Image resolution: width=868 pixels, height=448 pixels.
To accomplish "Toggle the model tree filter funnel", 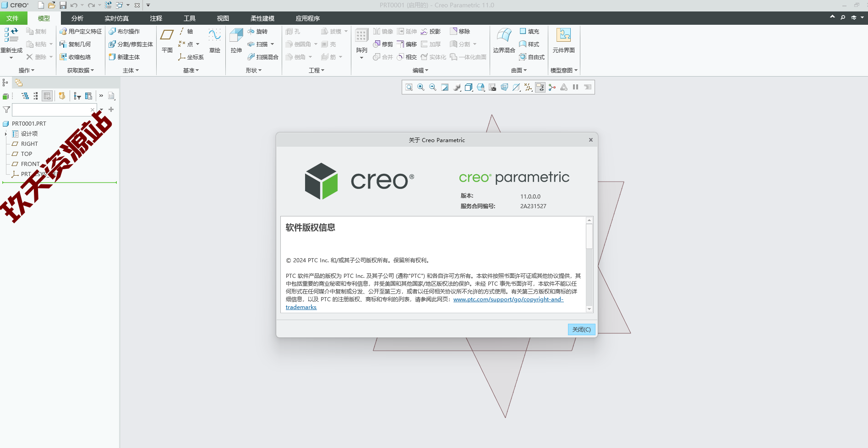I will click(6, 110).
